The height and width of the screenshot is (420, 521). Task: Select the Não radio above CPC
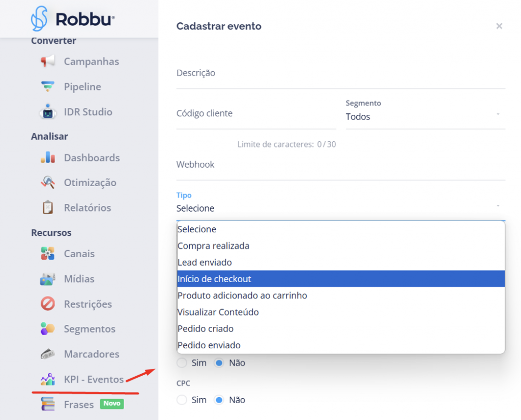(x=219, y=363)
